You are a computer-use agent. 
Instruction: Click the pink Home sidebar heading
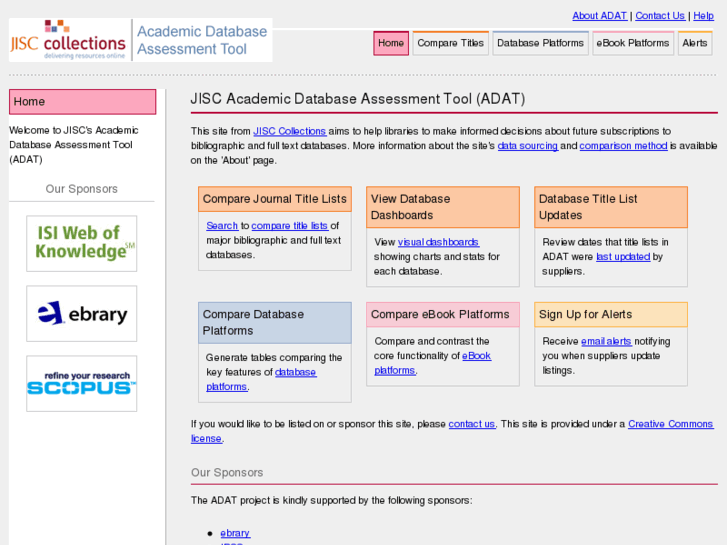[x=83, y=102]
